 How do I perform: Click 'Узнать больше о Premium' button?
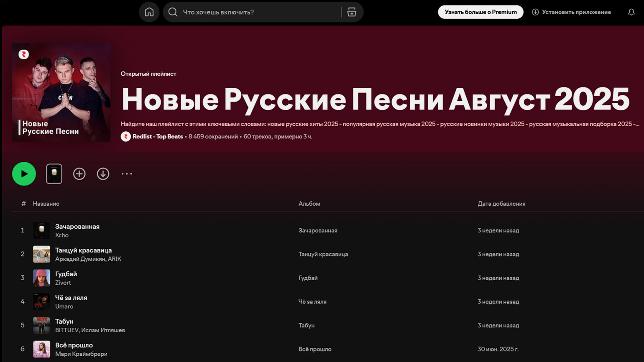[x=480, y=12]
